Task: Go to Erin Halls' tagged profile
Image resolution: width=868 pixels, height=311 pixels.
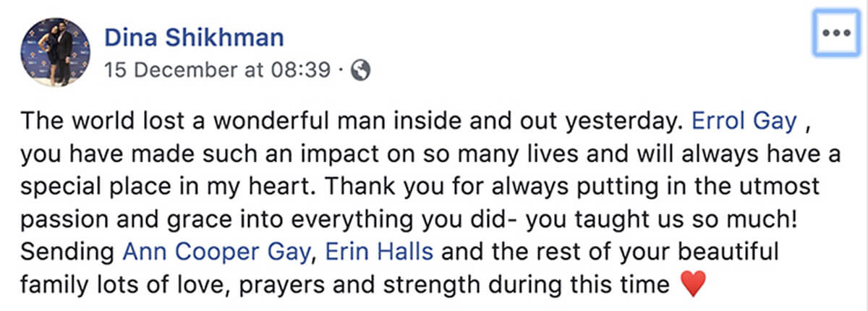Action: coord(380,252)
